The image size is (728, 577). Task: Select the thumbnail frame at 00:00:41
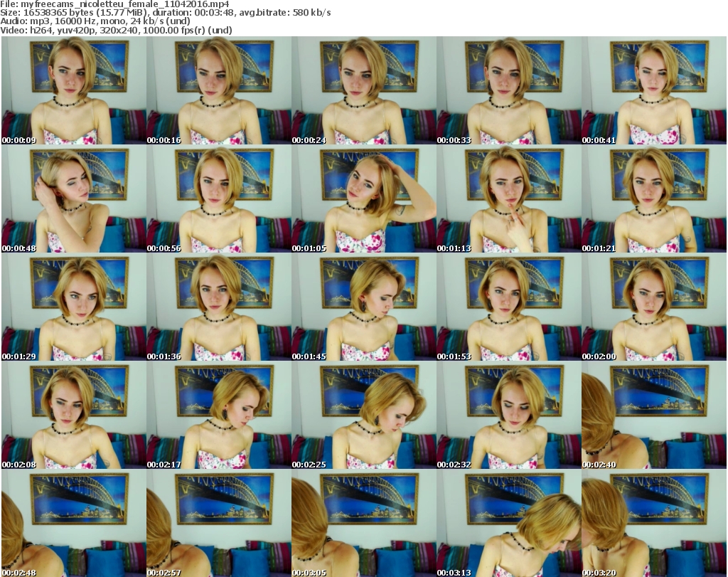[x=654, y=90]
